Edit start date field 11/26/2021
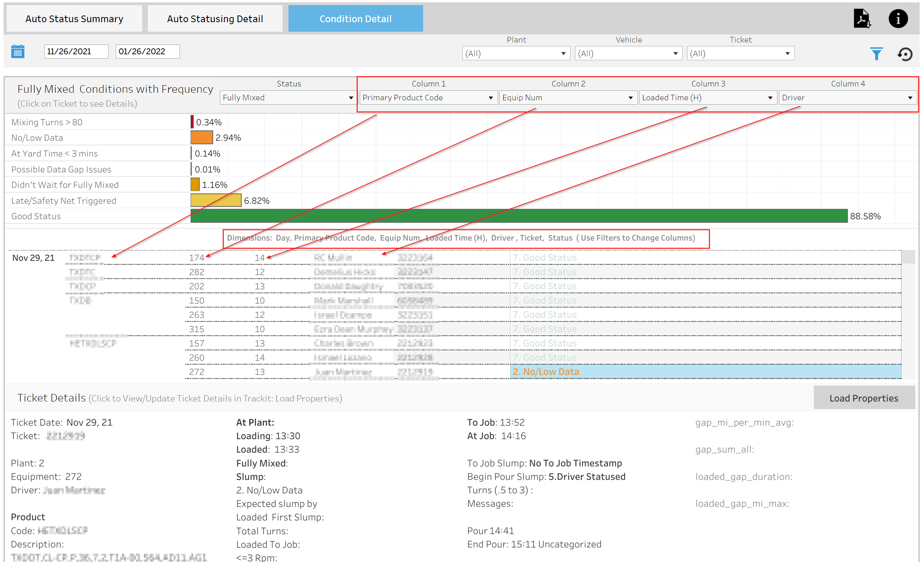The width and height of the screenshot is (924, 562). [76, 52]
